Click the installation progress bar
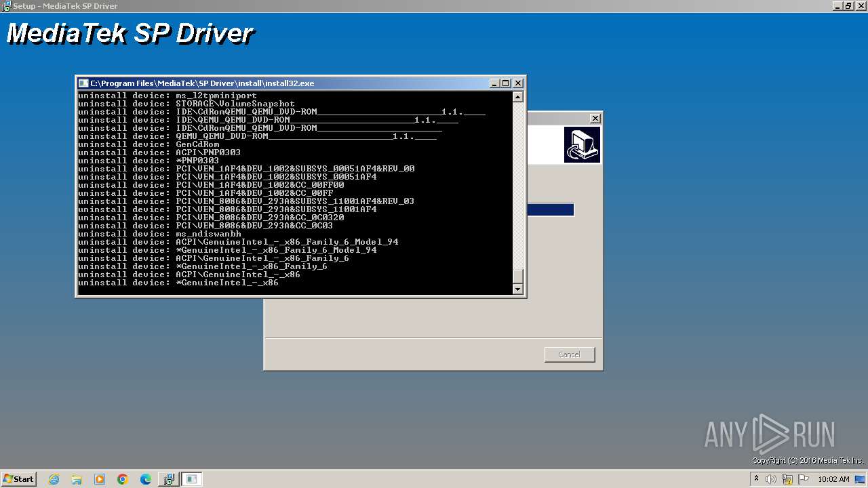 [551, 210]
